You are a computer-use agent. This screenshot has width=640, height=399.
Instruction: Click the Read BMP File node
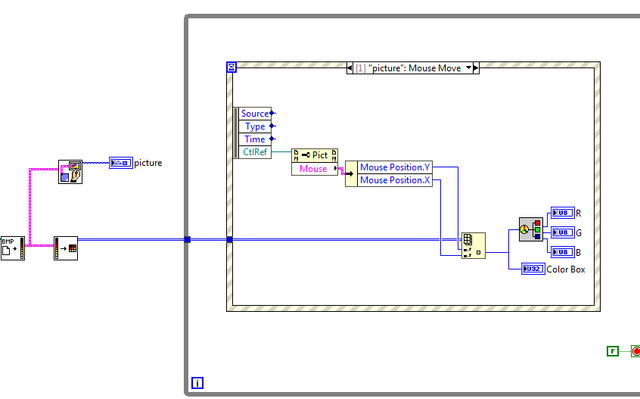click(x=13, y=248)
